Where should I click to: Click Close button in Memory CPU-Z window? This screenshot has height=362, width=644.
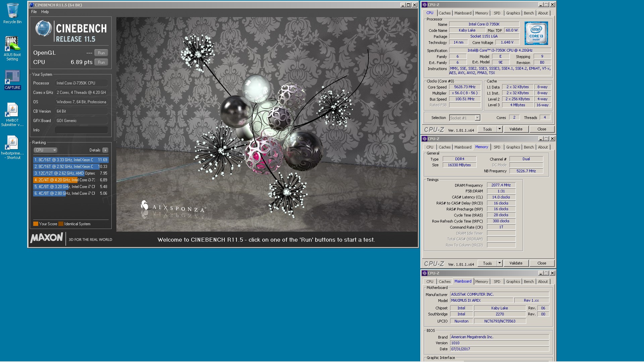coord(542,263)
